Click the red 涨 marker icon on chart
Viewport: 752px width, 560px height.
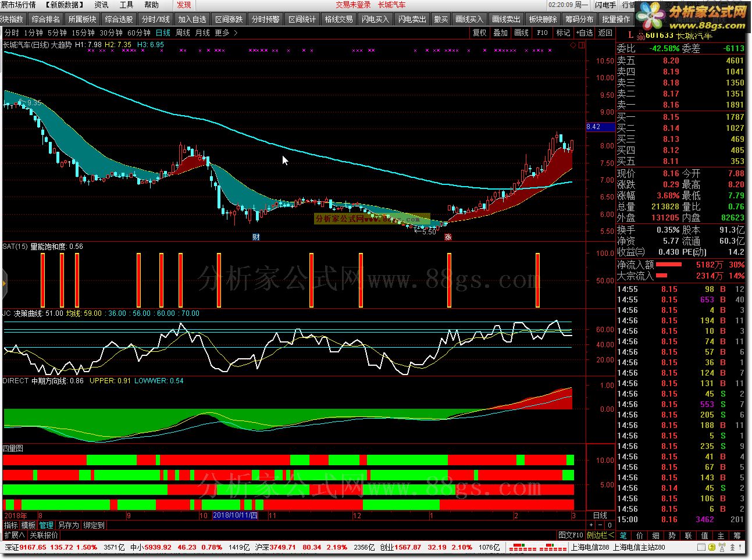click(448, 237)
